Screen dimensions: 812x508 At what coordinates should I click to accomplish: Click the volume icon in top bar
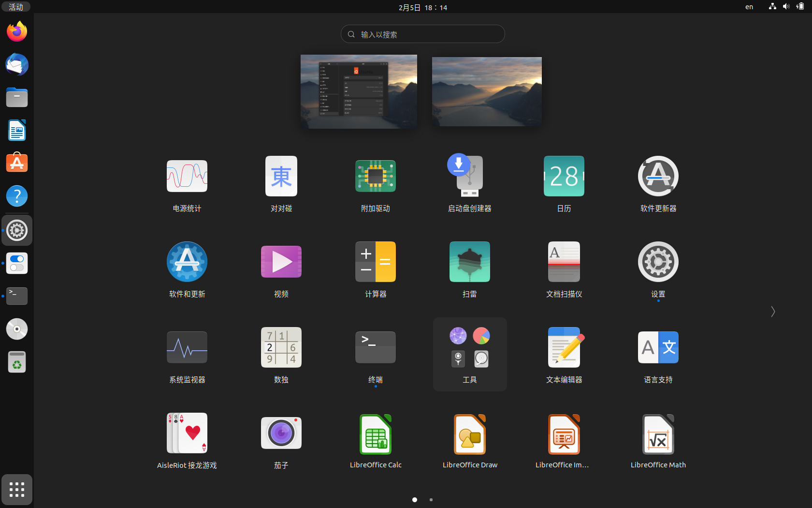(786, 7)
